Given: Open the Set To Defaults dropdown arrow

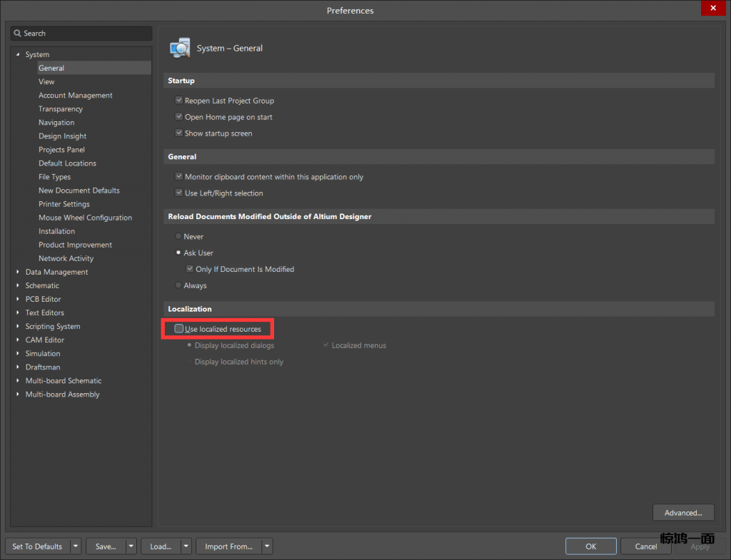Looking at the screenshot, I should 75,546.
